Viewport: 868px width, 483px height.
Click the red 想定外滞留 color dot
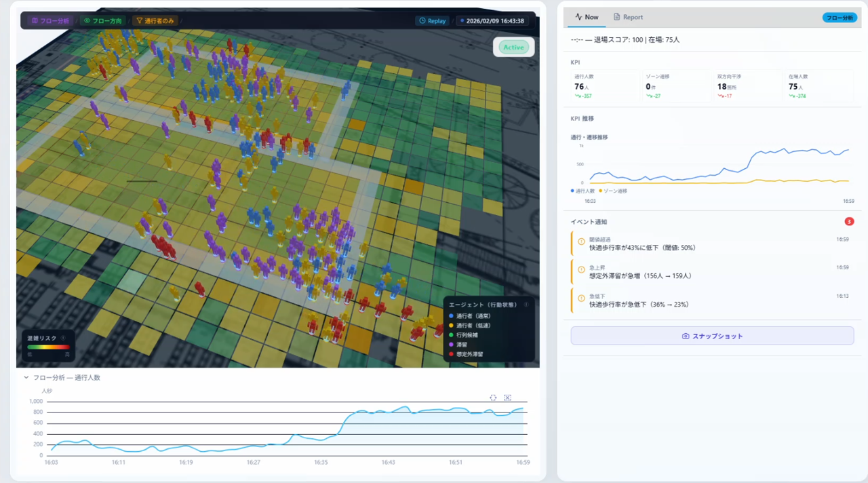[x=451, y=354]
